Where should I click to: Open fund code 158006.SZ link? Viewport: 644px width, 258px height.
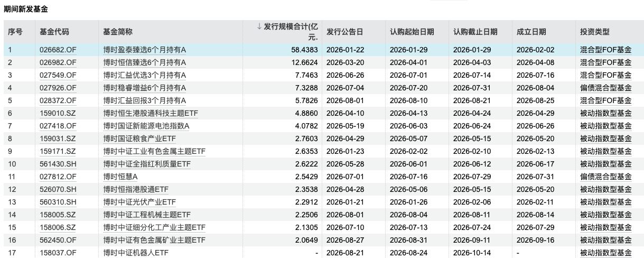[x=58, y=228]
